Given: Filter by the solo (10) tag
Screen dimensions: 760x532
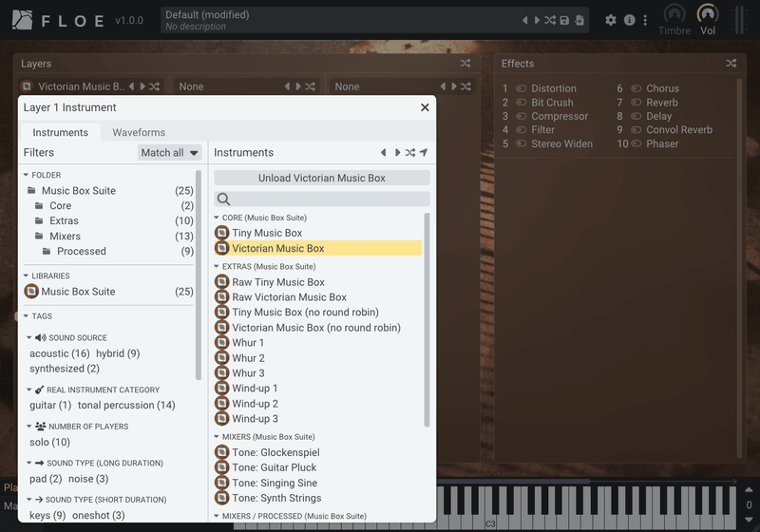Looking at the screenshot, I should coord(50,443).
